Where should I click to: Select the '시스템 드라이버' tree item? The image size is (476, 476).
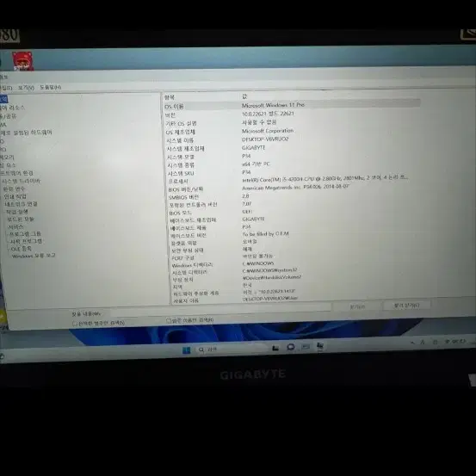coord(21,182)
